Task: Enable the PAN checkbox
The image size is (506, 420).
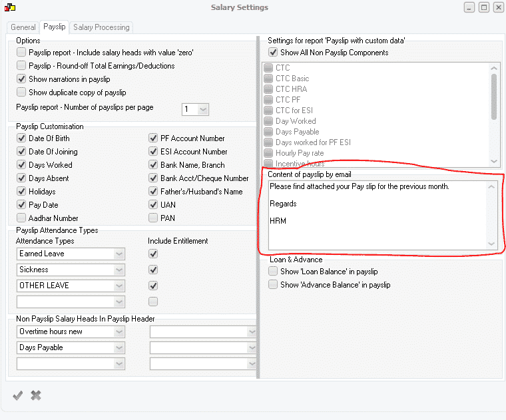Action: (x=154, y=218)
